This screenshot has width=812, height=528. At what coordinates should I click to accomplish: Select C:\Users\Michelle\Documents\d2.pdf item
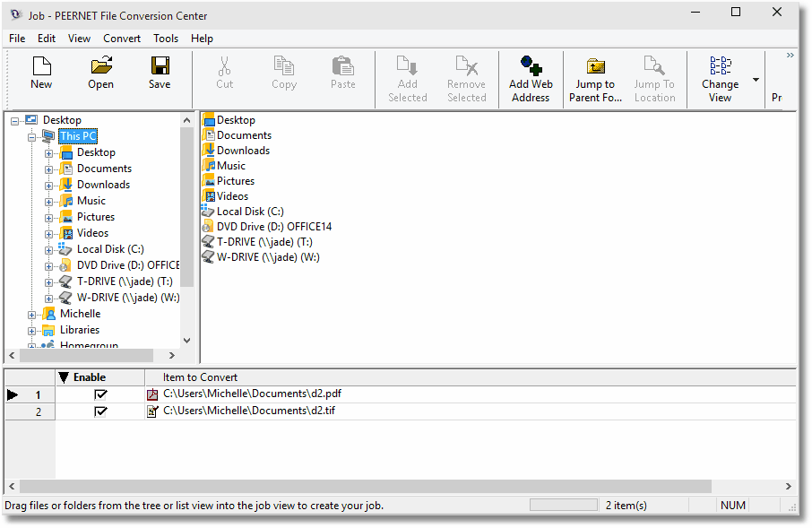(252, 394)
